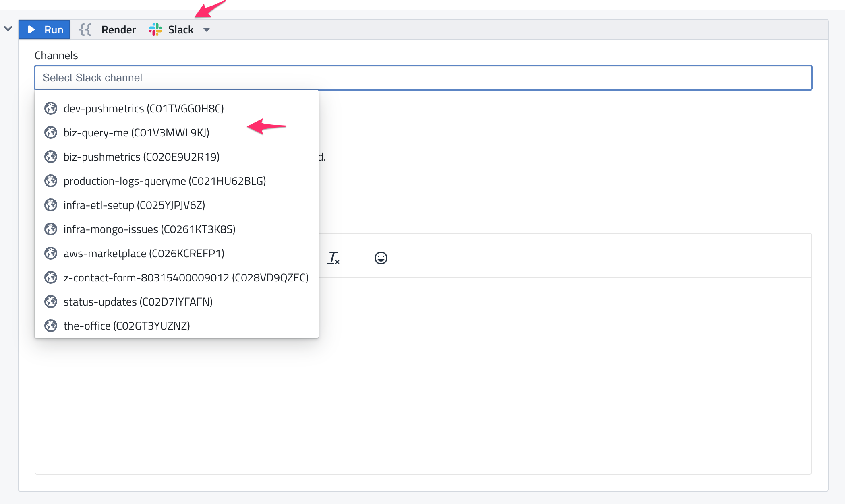Click globe icon beside the-office channel
Screen dimensions: 845x504
[51, 326]
